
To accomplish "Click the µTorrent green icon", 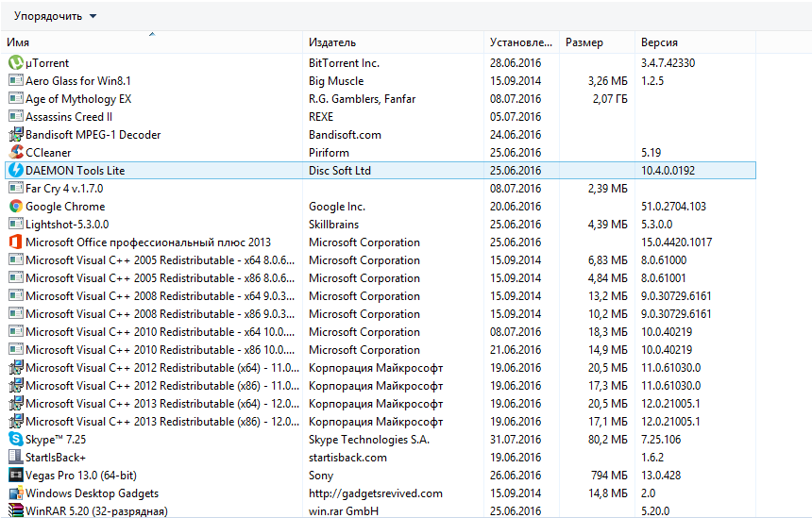I will coord(15,63).
